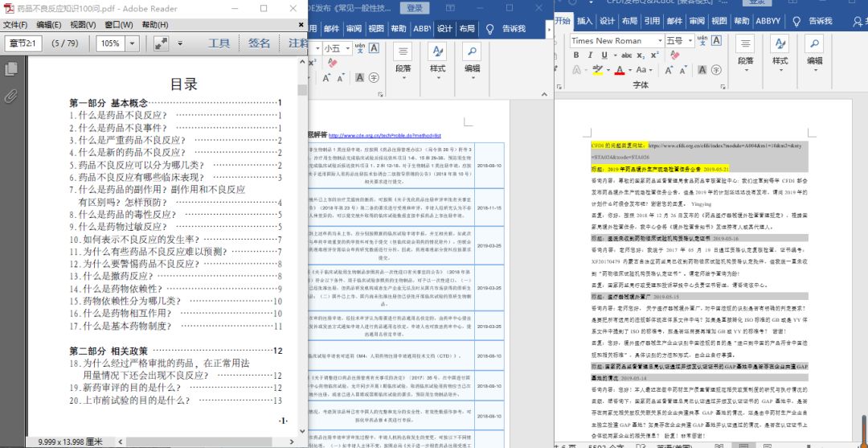This screenshot has width=868, height=448.
Task: Grow font size in the middle Word window
Action: coord(327,78)
